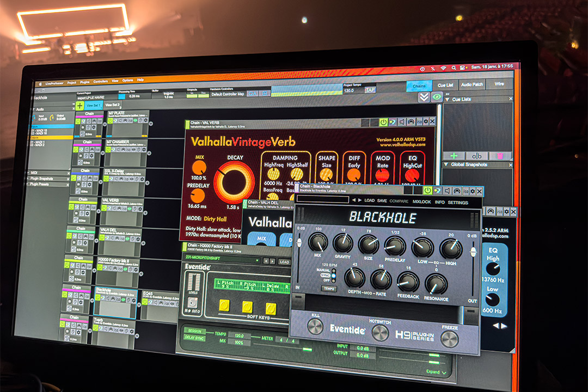Click INFO in Blackhole plugin

click(439, 202)
